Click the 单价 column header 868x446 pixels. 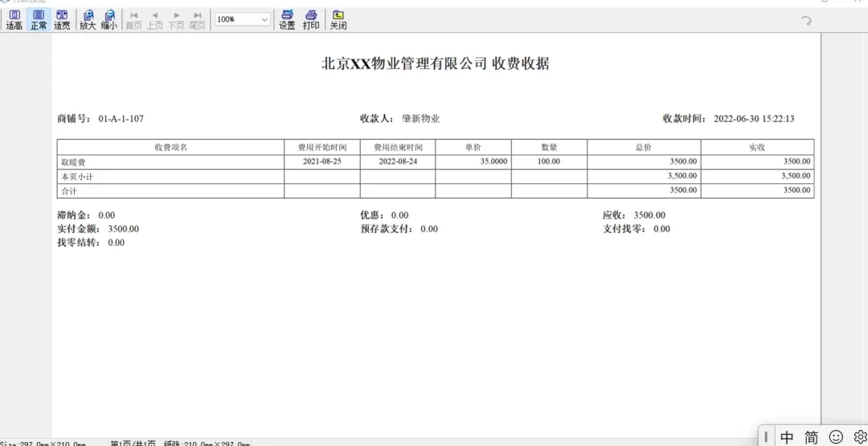point(473,147)
